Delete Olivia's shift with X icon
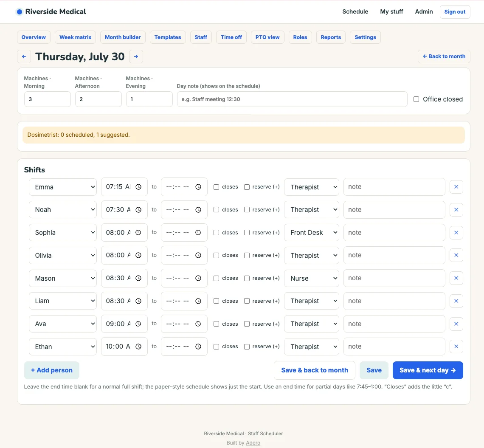The width and height of the screenshot is (484, 448). (456, 255)
